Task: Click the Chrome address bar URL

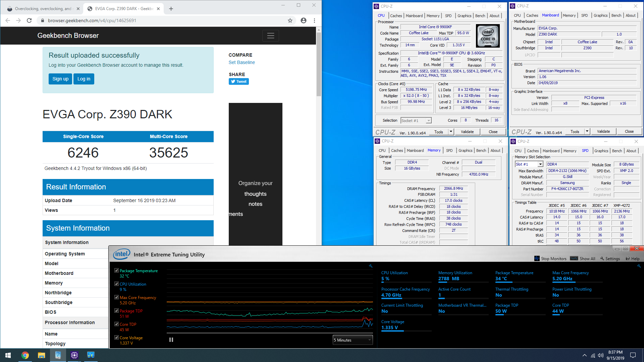Action: pyautogui.click(x=92, y=20)
